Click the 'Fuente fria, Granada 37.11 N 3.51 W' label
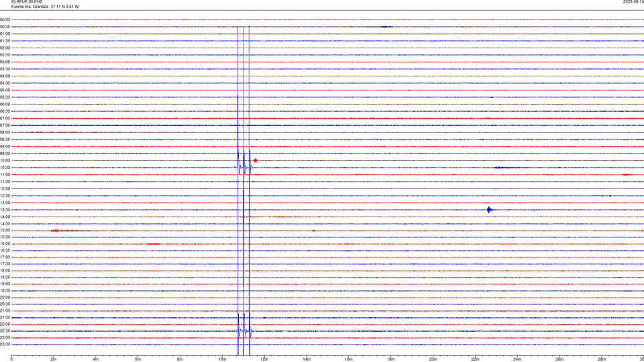The height and width of the screenshot is (362, 644). pyautogui.click(x=45, y=7)
